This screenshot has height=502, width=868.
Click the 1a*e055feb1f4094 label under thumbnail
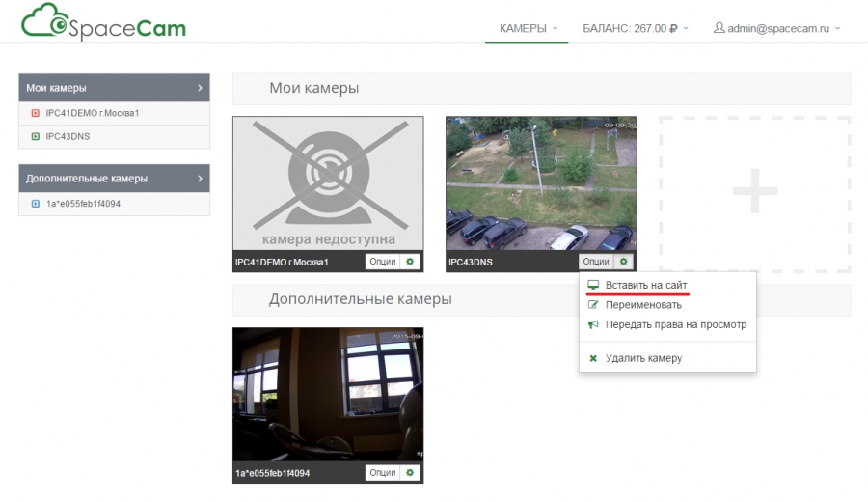click(272, 473)
